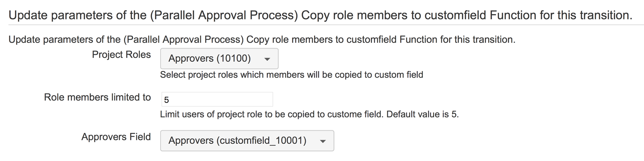This screenshot has width=644, height=161.
Task: Click the arrow beside Approvers (10100)
Action: click(267, 59)
